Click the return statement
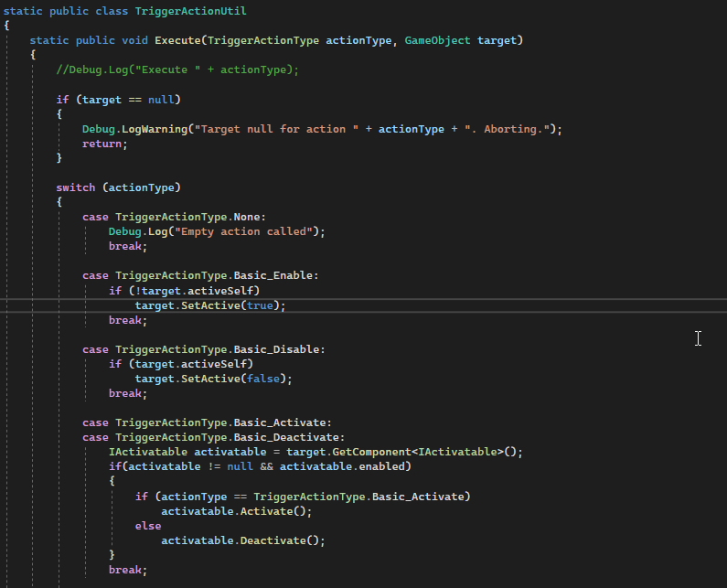This screenshot has width=727, height=588. click(x=105, y=144)
